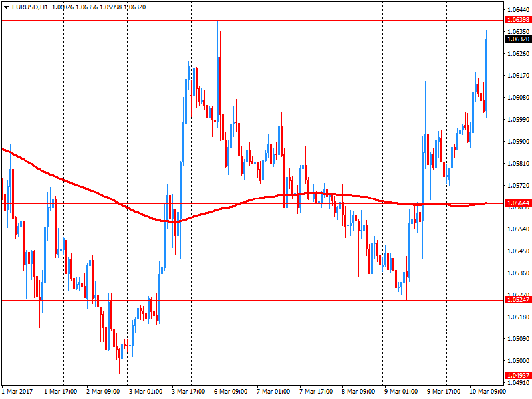The height and width of the screenshot is (399, 532).
Task: Click the 1.06080 price axis value
Action: point(519,97)
